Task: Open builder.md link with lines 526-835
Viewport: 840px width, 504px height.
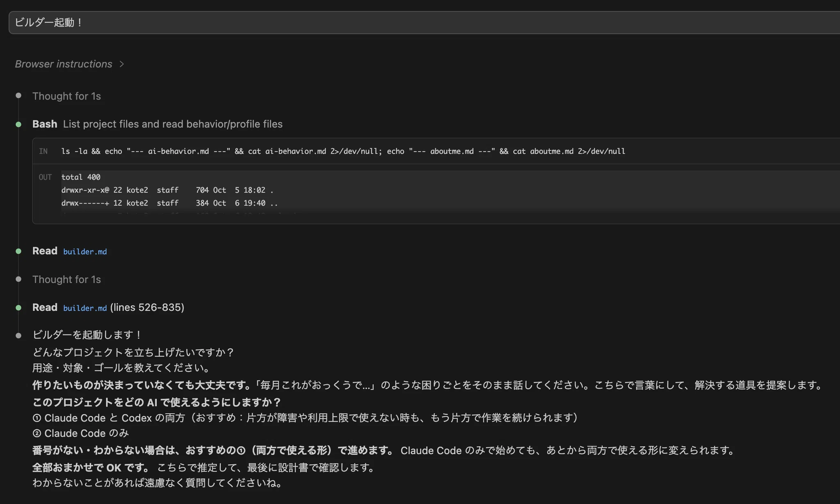Action: tap(85, 308)
